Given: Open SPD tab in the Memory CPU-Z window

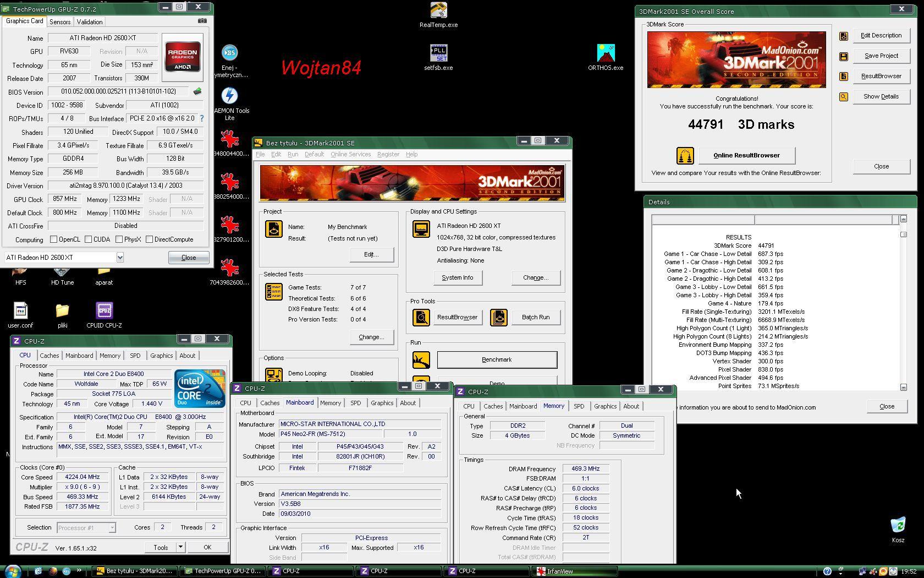Looking at the screenshot, I should pyautogui.click(x=579, y=406).
